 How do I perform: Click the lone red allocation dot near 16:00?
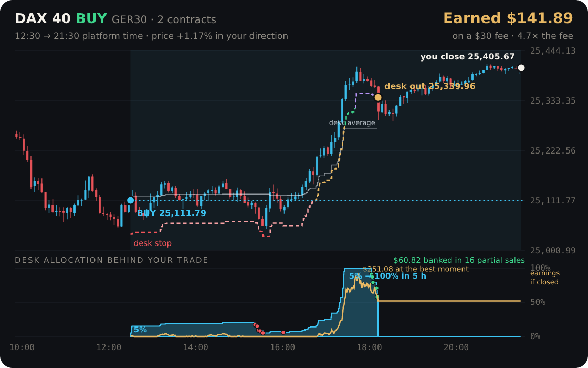(x=283, y=332)
